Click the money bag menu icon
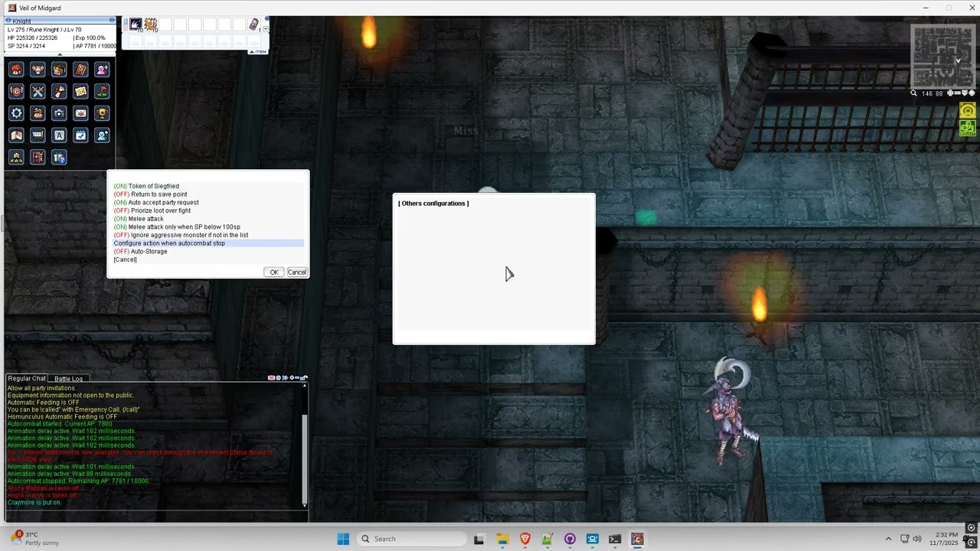The height and width of the screenshot is (551, 980). click(x=38, y=113)
